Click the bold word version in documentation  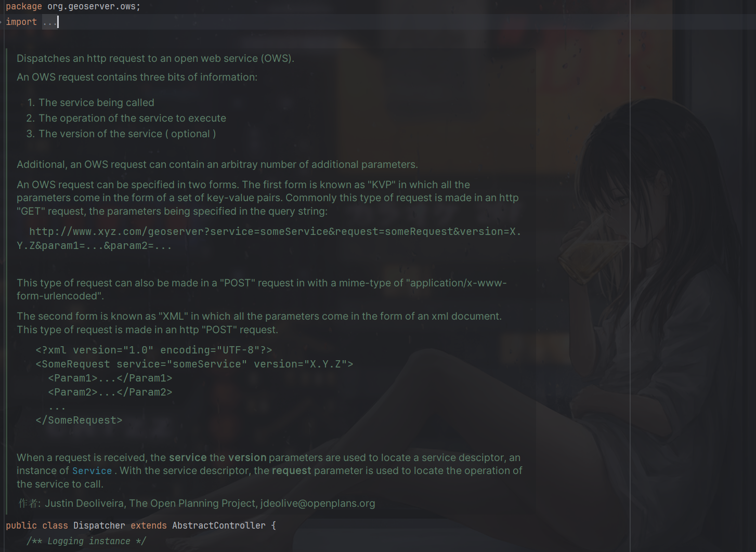[x=247, y=457]
